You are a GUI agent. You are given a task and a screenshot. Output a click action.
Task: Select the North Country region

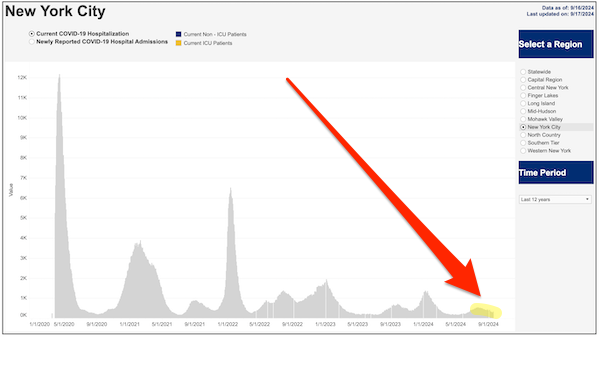[x=523, y=135]
